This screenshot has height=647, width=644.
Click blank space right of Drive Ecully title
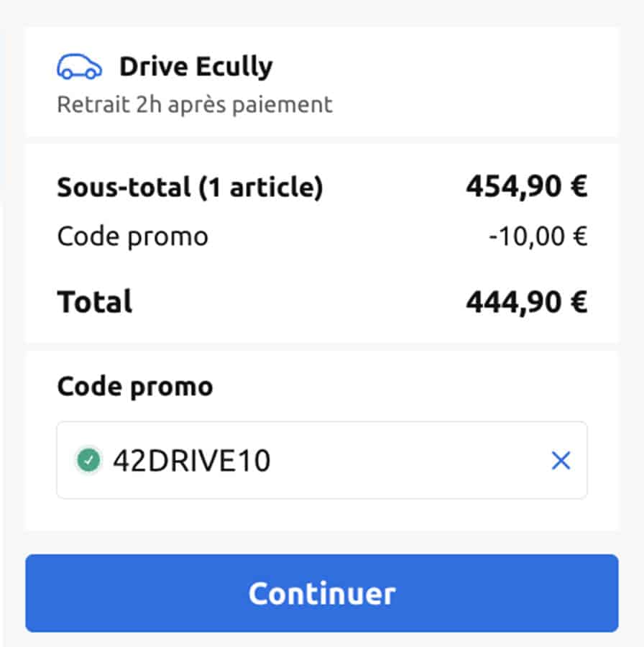pos(446,68)
